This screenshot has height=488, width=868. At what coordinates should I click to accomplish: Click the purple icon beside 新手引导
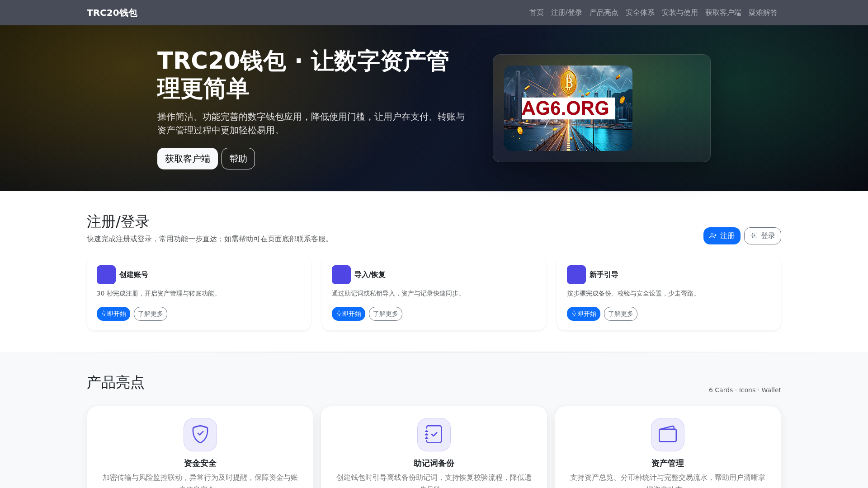(576, 275)
